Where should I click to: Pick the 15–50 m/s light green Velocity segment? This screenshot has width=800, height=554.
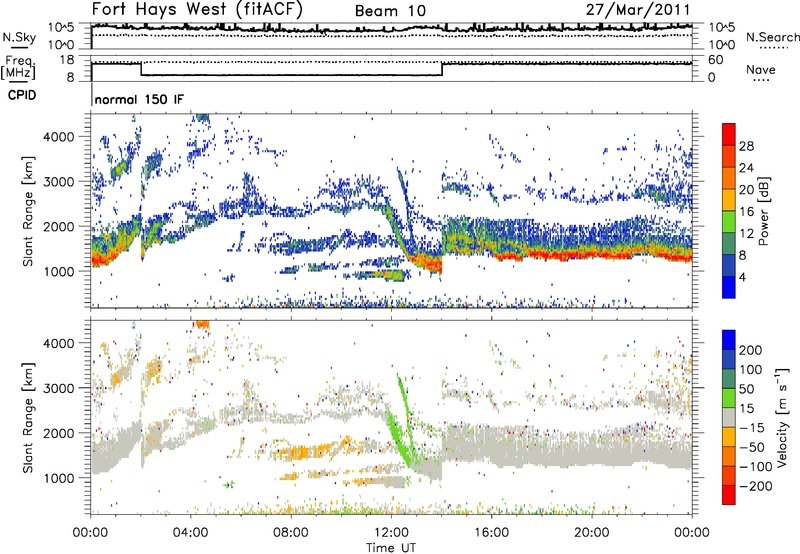point(729,398)
